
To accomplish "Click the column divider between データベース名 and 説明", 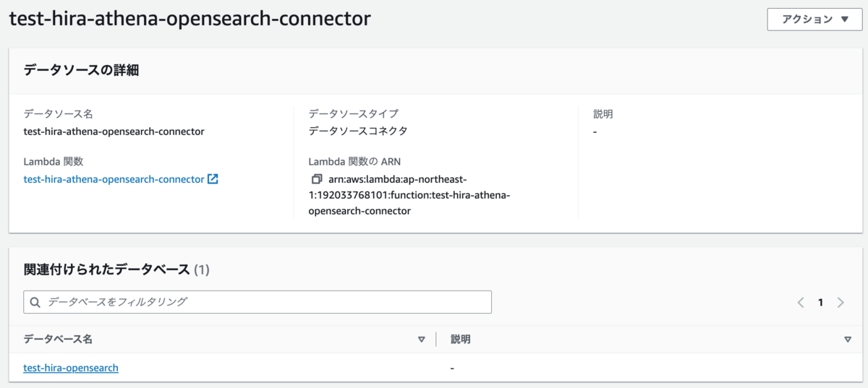I will (436, 340).
